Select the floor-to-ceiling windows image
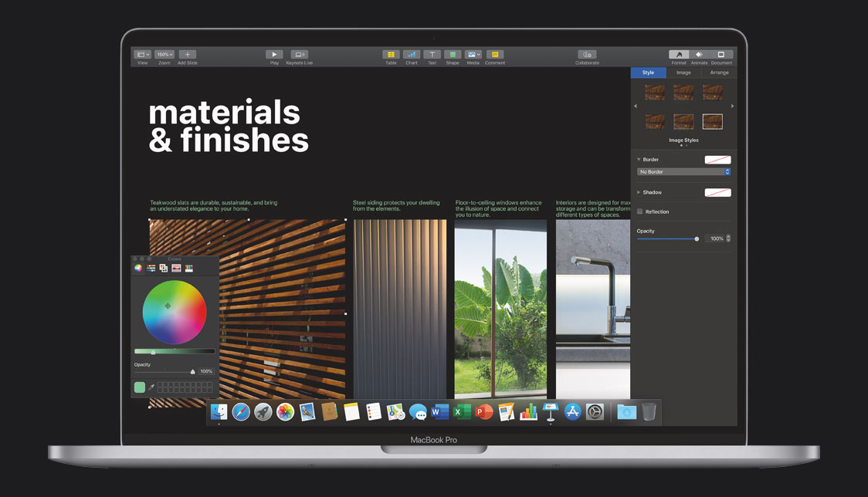This screenshot has width=868, height=497. [x=500, y=309]
